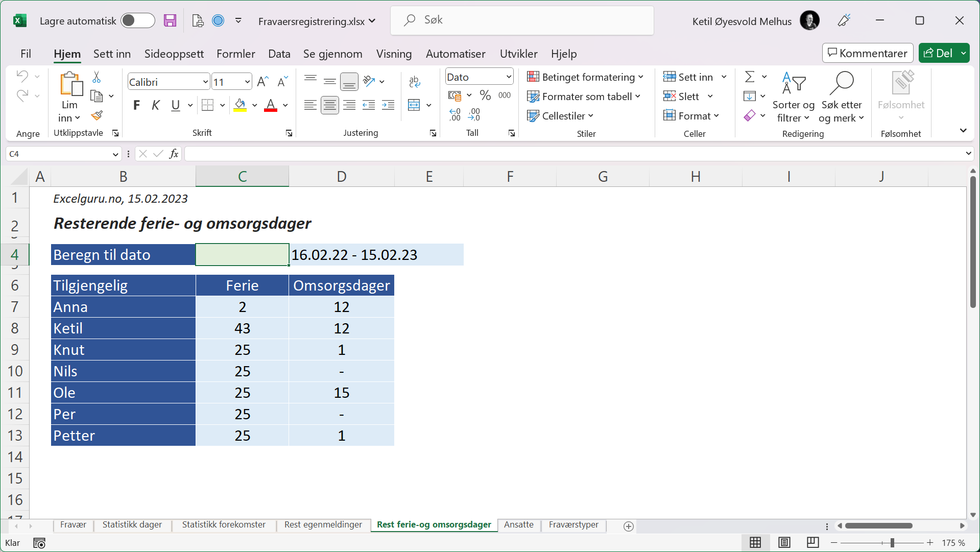Toggle middle vertical alignment
This screenshot has width=980, height=552.
click(x=330, y=81)
